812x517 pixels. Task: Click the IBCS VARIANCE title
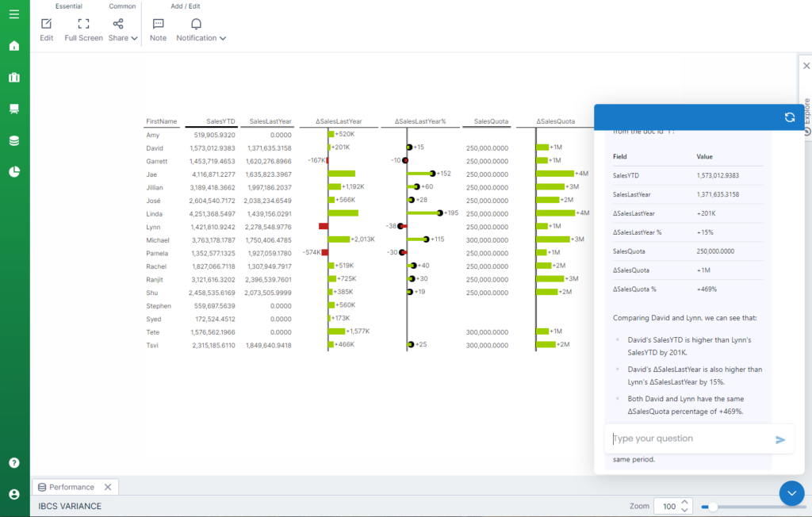[70, 506]
